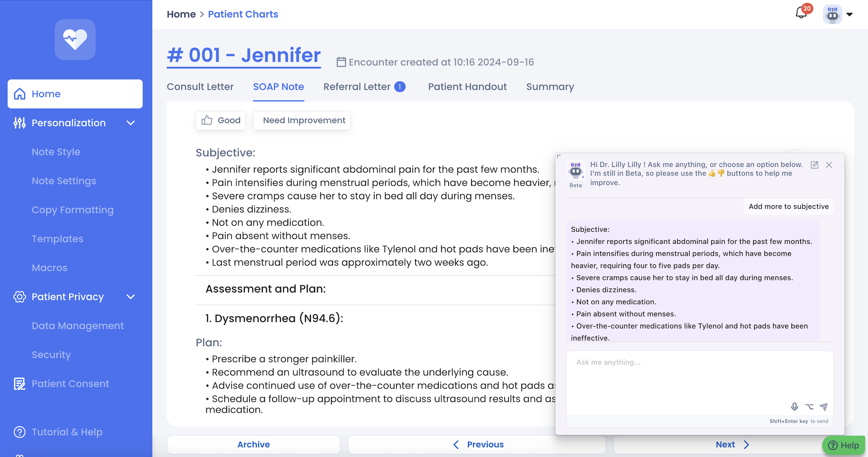
Task: Open Note Style in sidebar
Action: pyautogui.click(x=56, y=152)
